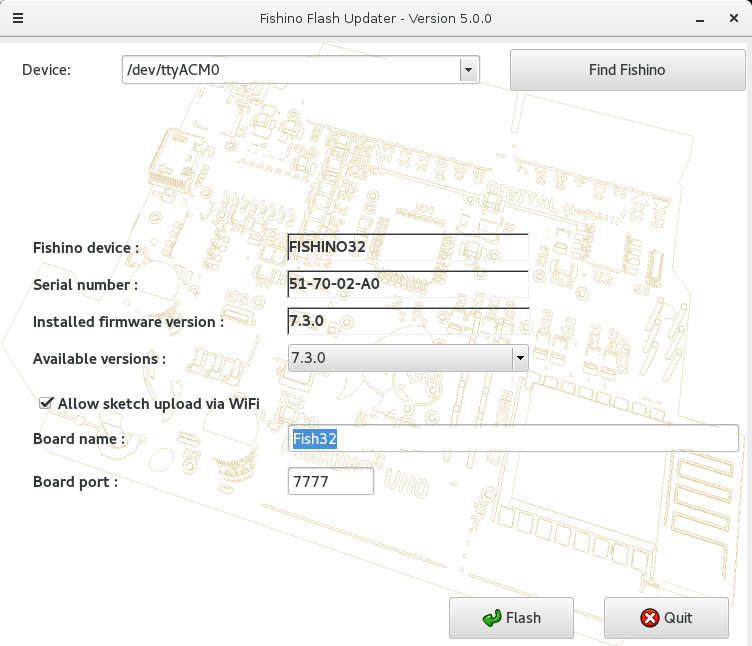Viewport: 752px width, 646px height.
Task: Open the Available versions arrow button
Action: (x=519, y=358)
